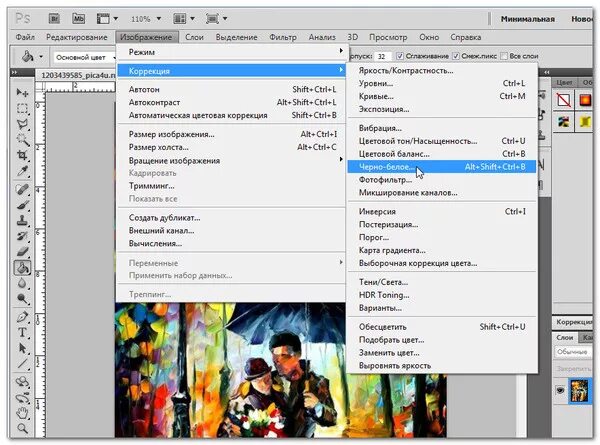Select the Zoom magnifier tool

pyautogui.click(x=22, y=428)
